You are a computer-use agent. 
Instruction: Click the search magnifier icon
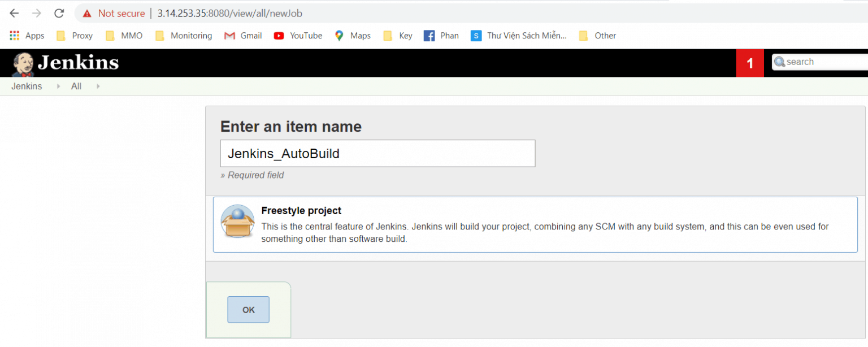point(780,61)
